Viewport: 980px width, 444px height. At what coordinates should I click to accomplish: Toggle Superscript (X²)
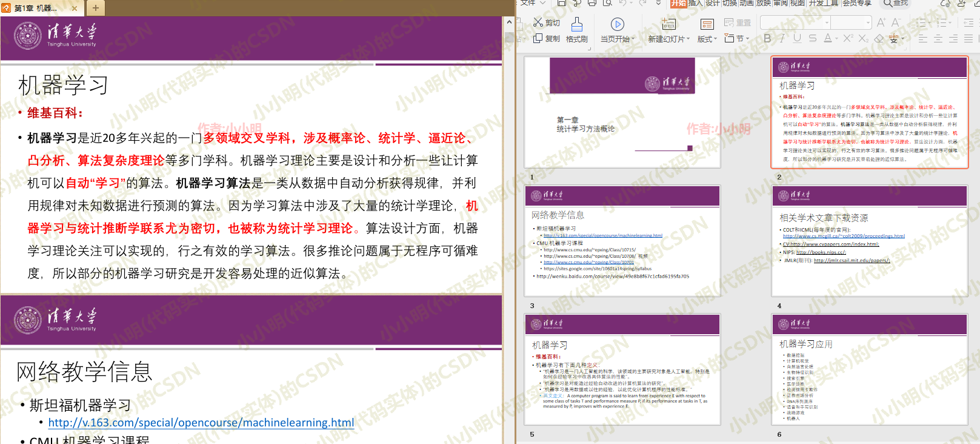click(848, 38)
